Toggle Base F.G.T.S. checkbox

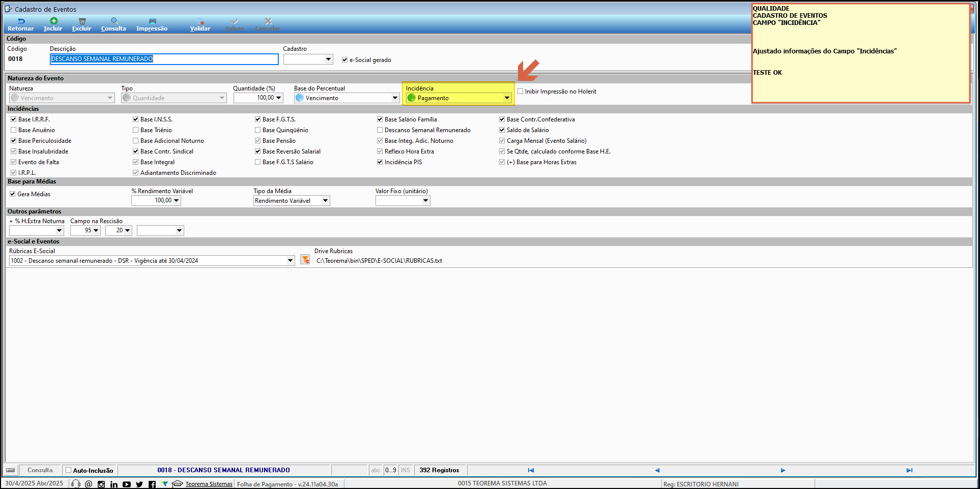(257, 119)
